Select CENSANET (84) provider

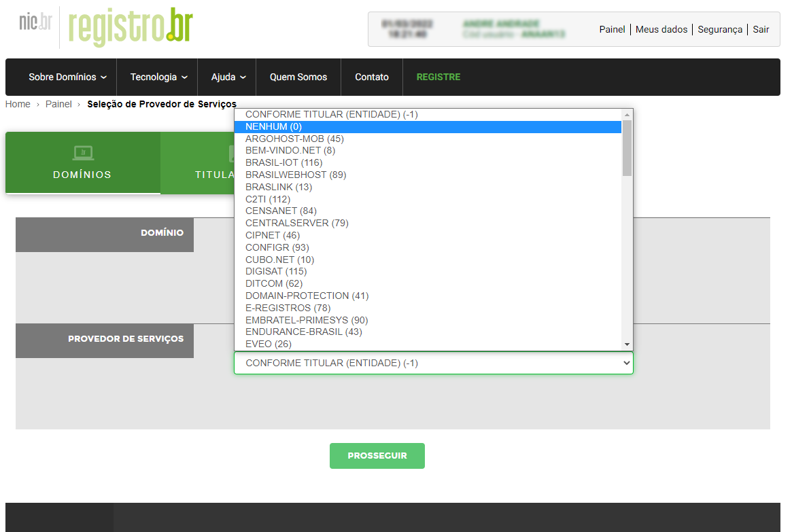click(428, 211)
